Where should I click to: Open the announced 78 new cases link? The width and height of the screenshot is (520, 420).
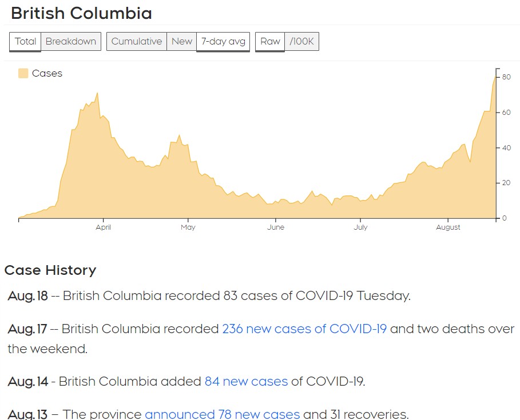pos(222,414)
